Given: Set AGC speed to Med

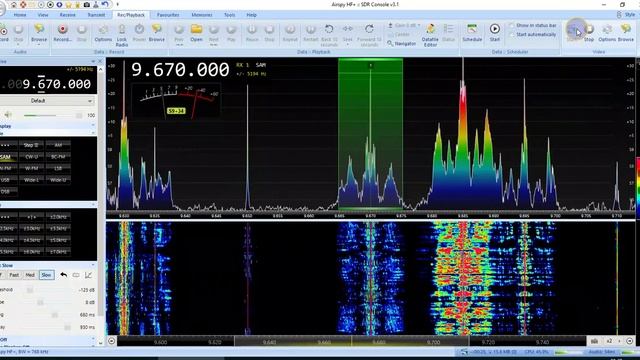Looking at the screenshot, I should coord(30,275).
